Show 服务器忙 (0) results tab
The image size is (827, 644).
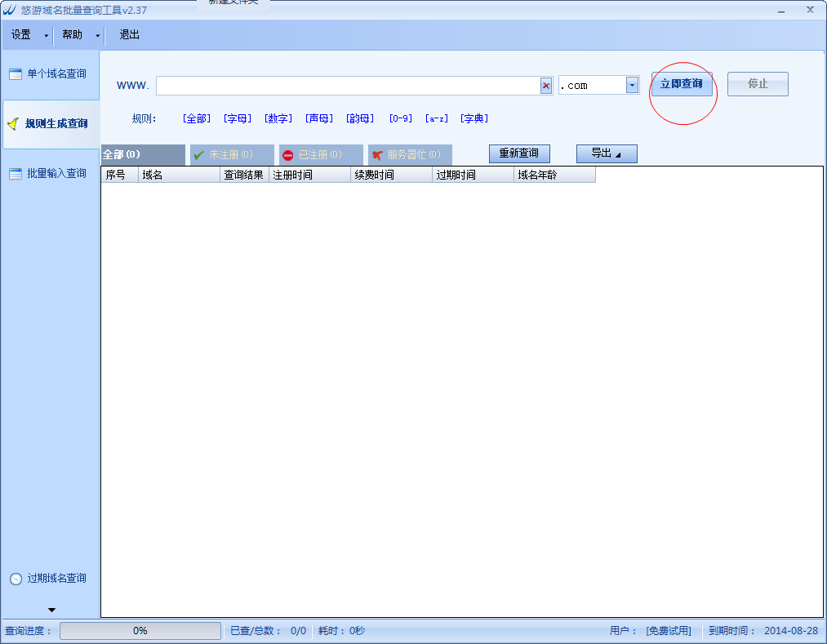tap(411, 154)
